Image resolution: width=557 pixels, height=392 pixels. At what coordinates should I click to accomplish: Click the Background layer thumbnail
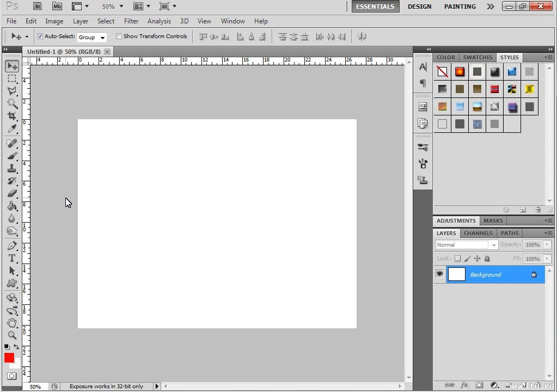[x=456, y=274]
